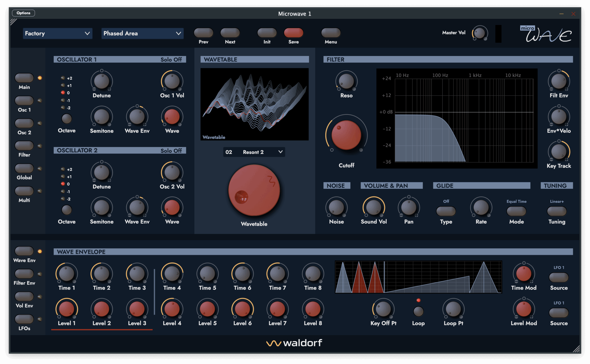Image resolution: width=590 pixels, height=364 pixels.
Task: Click the Osc 1 Vol knob
Action: pyautogui.click(x=172, y=81)
